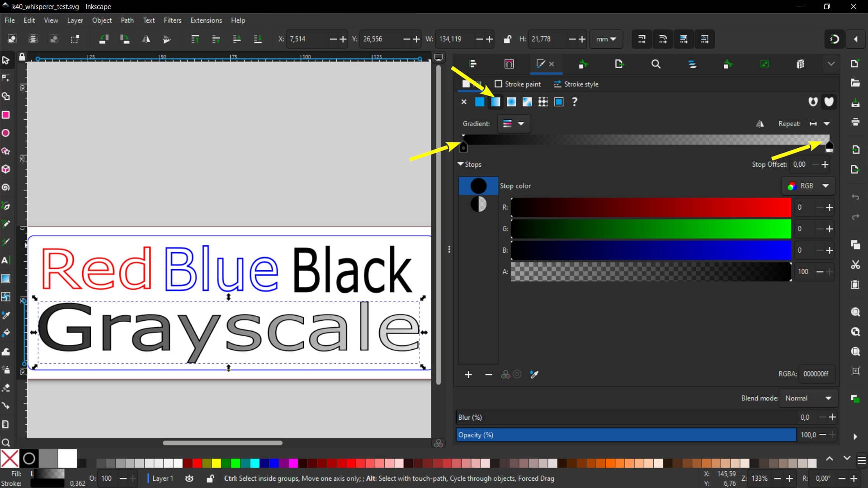868x488 pixels.
Task: Select the Node editing tool
Action: click(x=6, y=78)
